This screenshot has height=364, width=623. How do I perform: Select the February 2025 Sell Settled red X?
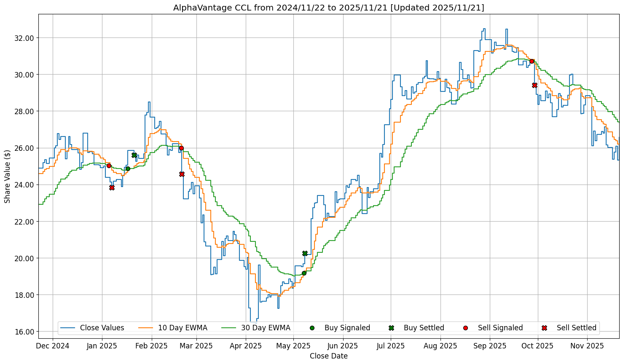pyautogui.click(x=182, y=174)
